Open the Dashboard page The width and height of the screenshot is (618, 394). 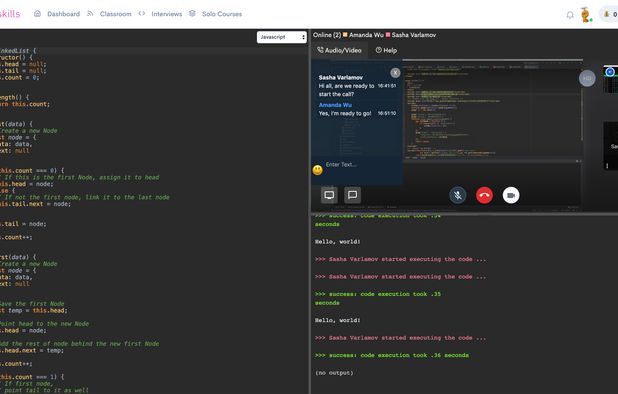(63, 14)
